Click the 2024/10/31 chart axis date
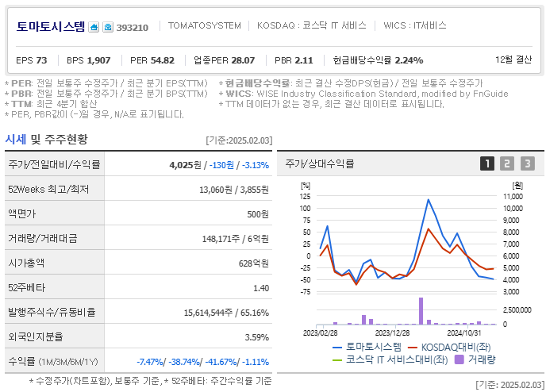This screenshot has height=392, width=546. click(x=463, y=332)
